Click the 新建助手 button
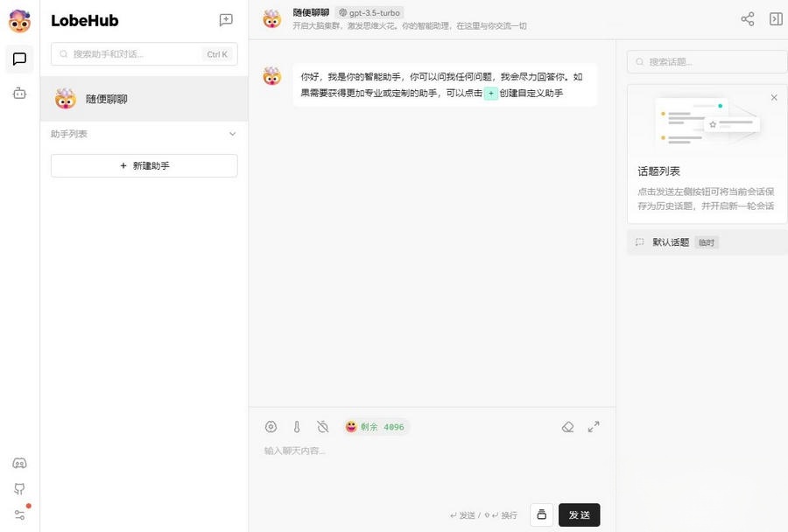Image resolution: width=788 pixels, height=532 pixels. [144, 165]
